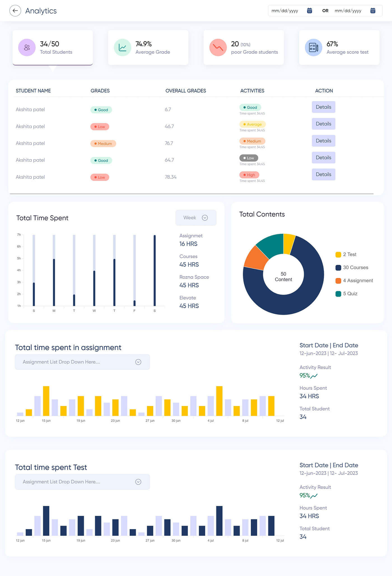Screen dimensions: 392x576
Task: Open the second date calendar picker icon
Action: (373, 11)
